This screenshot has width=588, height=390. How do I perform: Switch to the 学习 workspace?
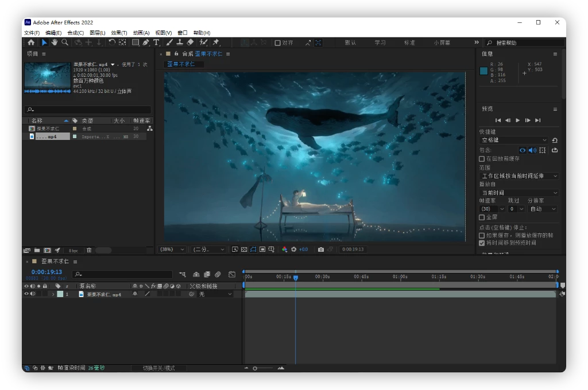click(380, 43)
